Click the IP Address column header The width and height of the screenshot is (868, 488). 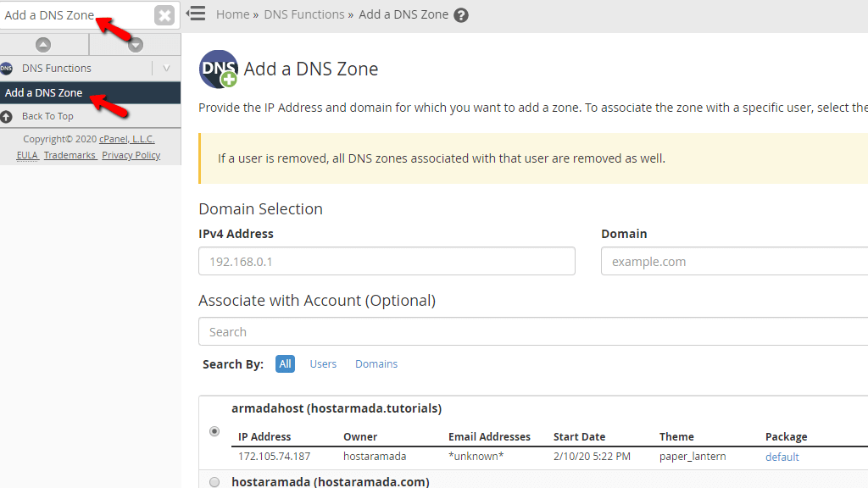[264, 436]
